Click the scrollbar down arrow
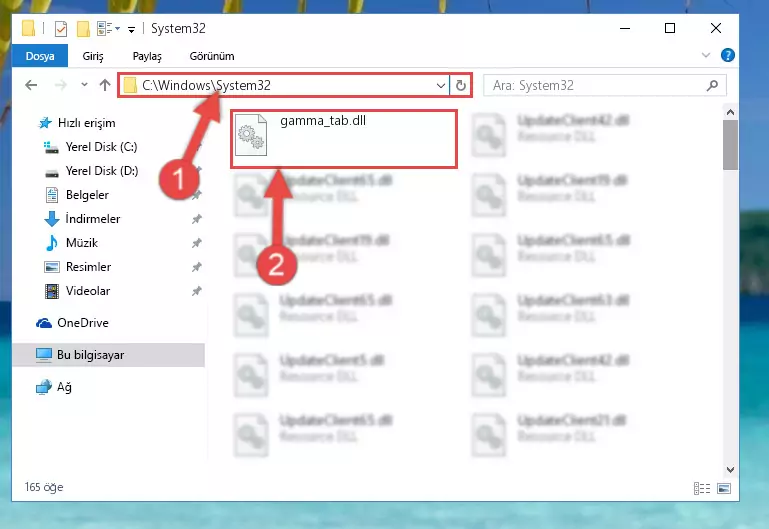This screenshot has width=769, height=529. pos(730,470)
